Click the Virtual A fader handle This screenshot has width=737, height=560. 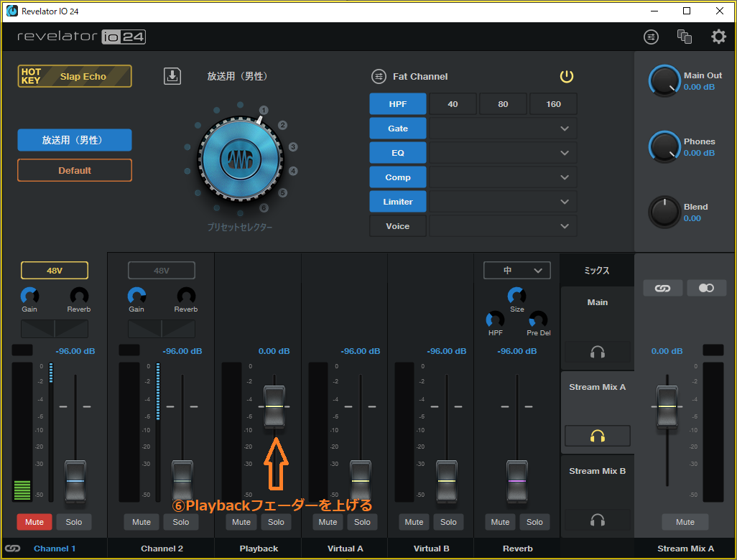point(361,481)
